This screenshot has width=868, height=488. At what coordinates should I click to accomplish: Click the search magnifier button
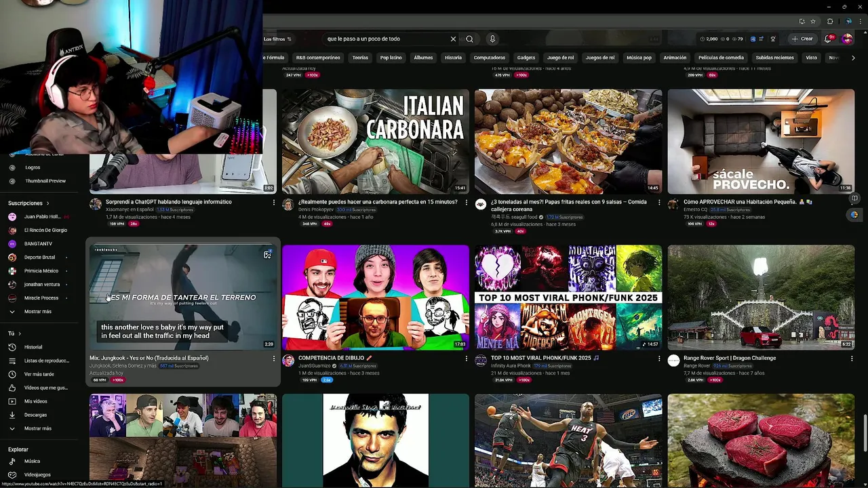(469, 39)
